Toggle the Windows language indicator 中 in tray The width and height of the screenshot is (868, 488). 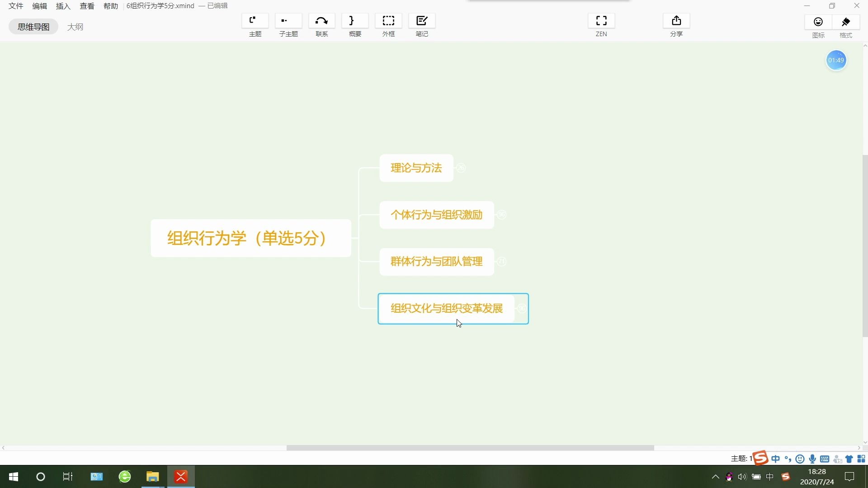(x=770, y=477)
